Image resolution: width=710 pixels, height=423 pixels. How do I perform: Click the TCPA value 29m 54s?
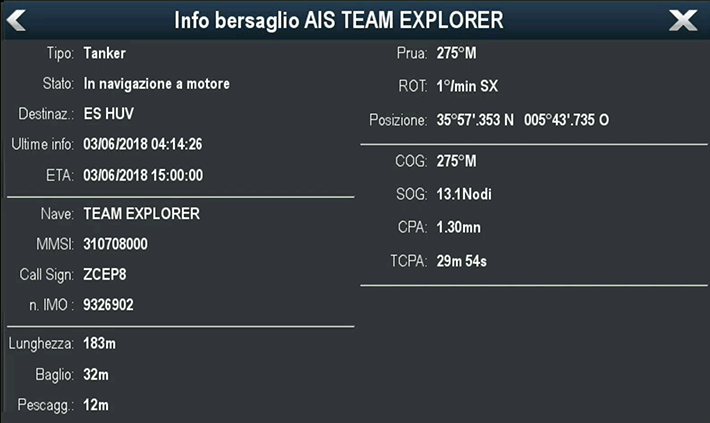[461, 261]
